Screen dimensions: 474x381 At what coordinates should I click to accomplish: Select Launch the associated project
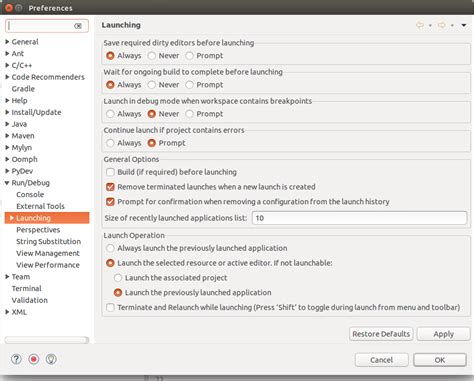click(118, 278)
